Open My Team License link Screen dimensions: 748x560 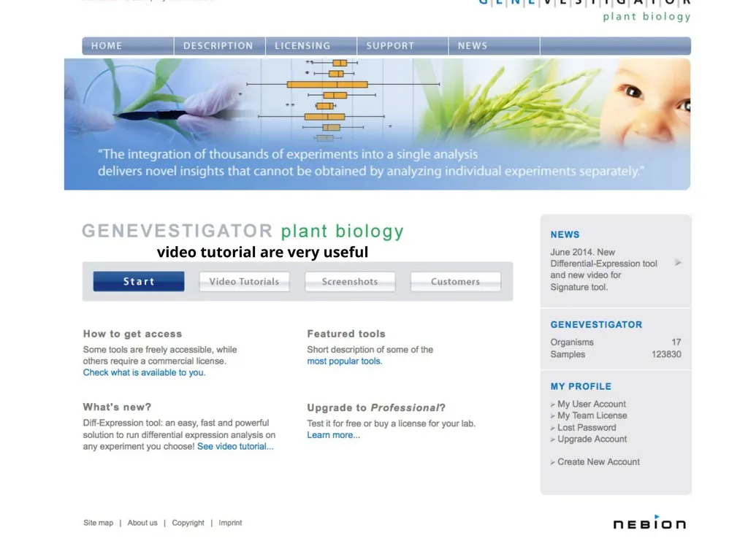click(x=592, y=415)
